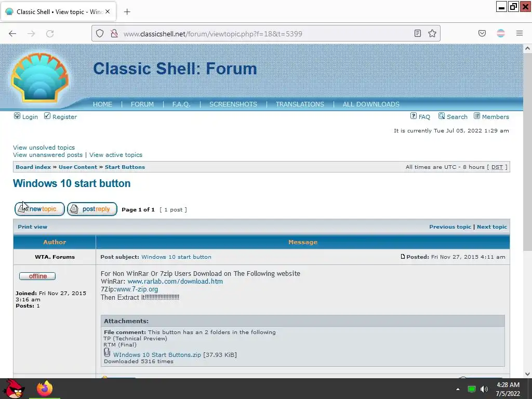
Task: Open View unanswered posts
Action: click(x=48, y=155)
